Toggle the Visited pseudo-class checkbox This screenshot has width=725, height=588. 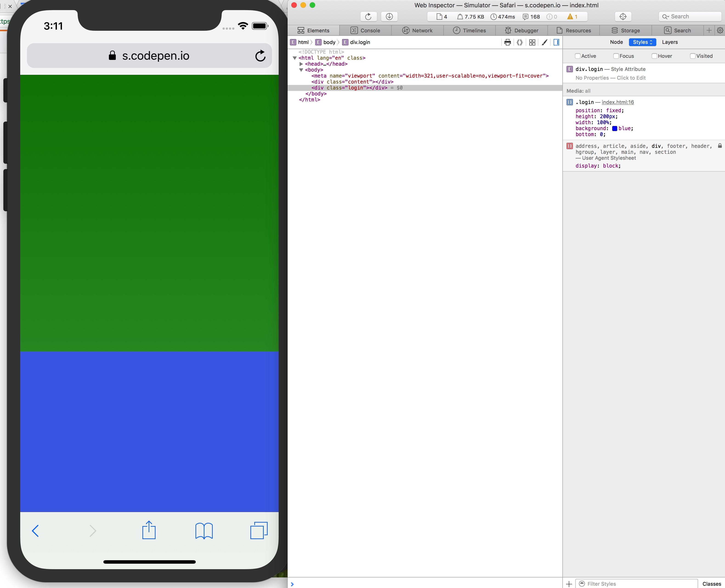pyautogui.click(x=693, y=56)
